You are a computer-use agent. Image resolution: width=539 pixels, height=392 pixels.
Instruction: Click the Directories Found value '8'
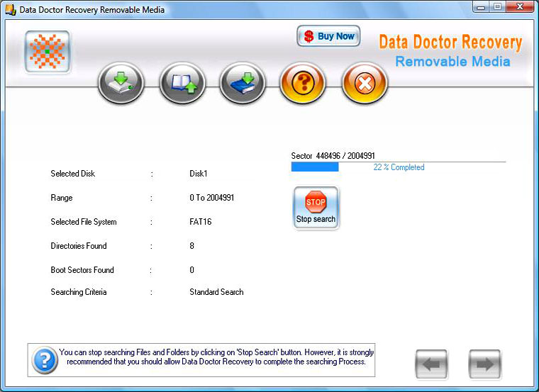click(x=191, y=246)
